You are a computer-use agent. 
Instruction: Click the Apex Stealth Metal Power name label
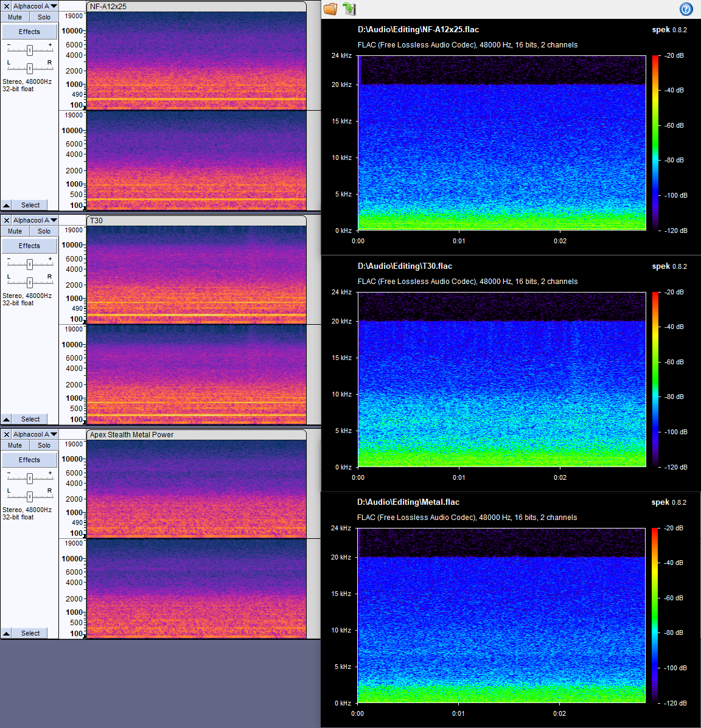(131, 435)
